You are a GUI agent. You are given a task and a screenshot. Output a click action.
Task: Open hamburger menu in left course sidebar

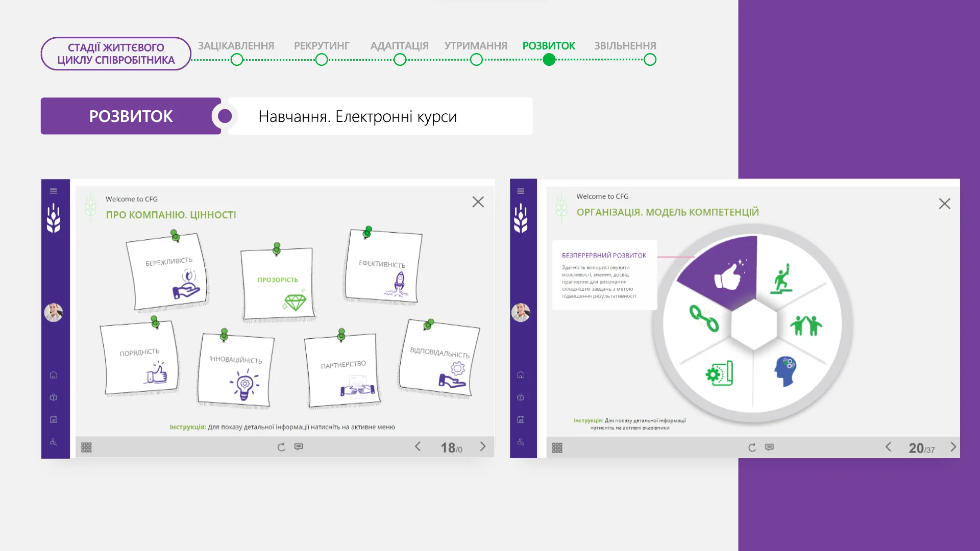click(x=54, y=191)
